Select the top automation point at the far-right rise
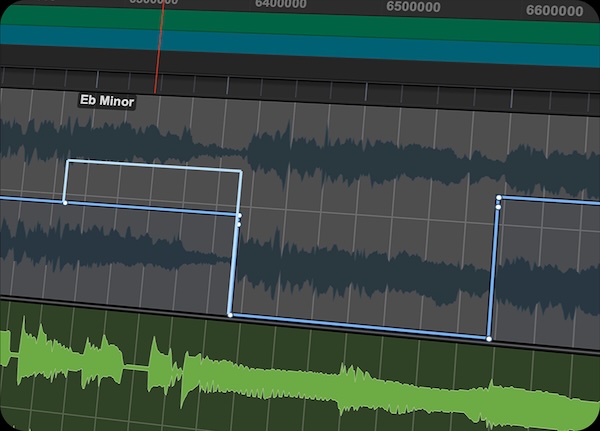The height and width of the screenshot is (431, 600). click(x=498, y=197)
